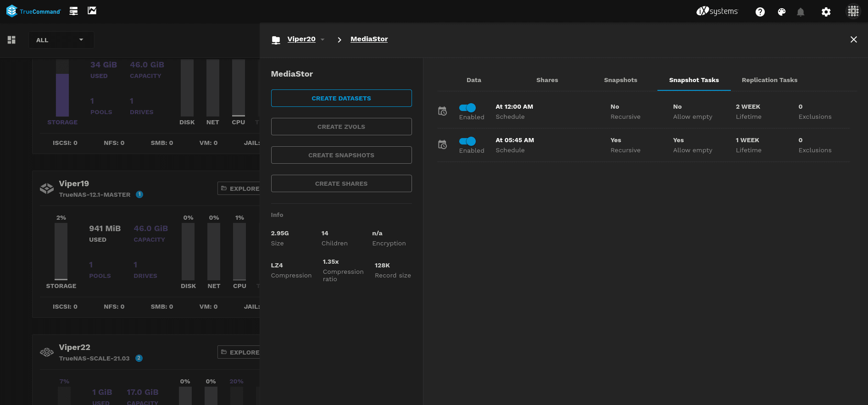The width and height of the screenshot is (868, 405).
Task: Switch to the Replication Tasks tab
Action: [x=769, y=80]
